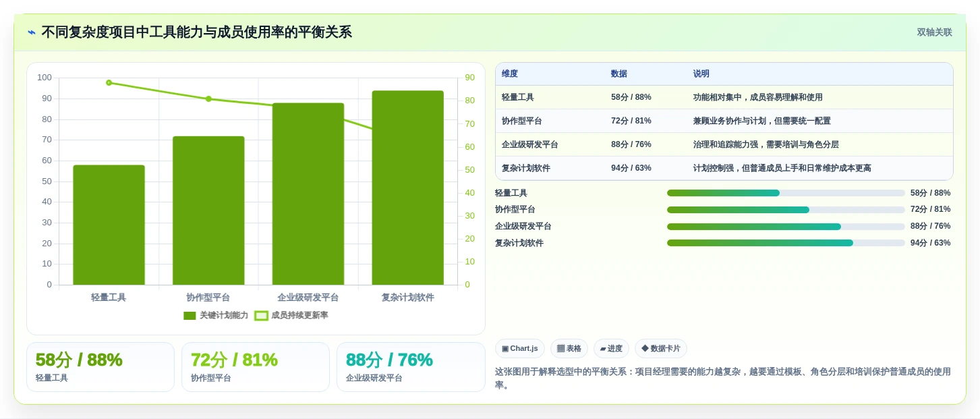
Task: Click 兼顾业务协作与计划 description cell
Action: [x=819, y=121]
